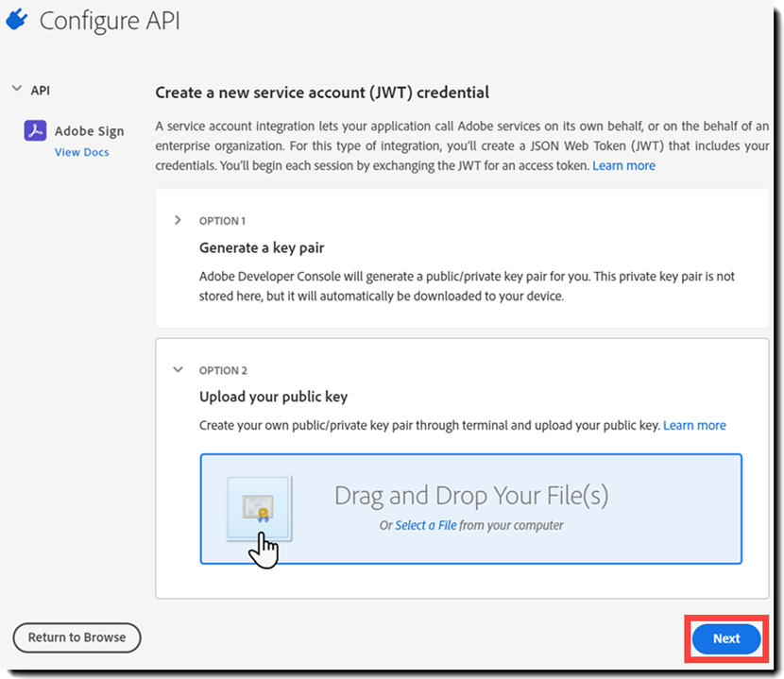Open the View Docs link
Screen dimensions: 784x679
coord(81,152)
